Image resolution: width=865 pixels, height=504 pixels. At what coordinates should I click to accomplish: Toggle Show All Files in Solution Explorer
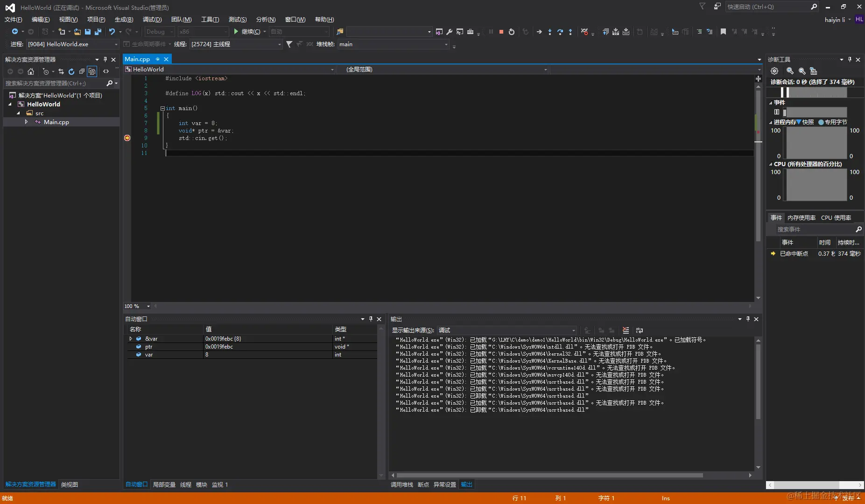92,71
